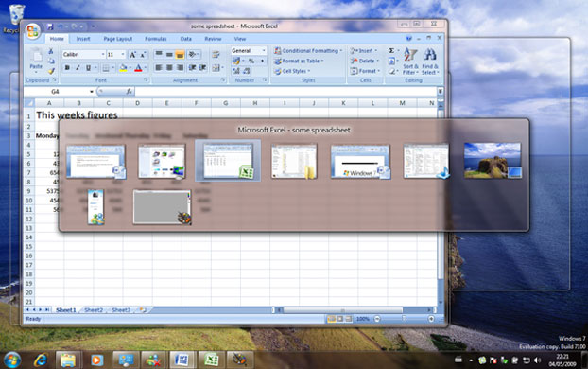Click the Insert Function fx button
The height and width of the screenshot is (369, 588).
(x=129, y=91)
